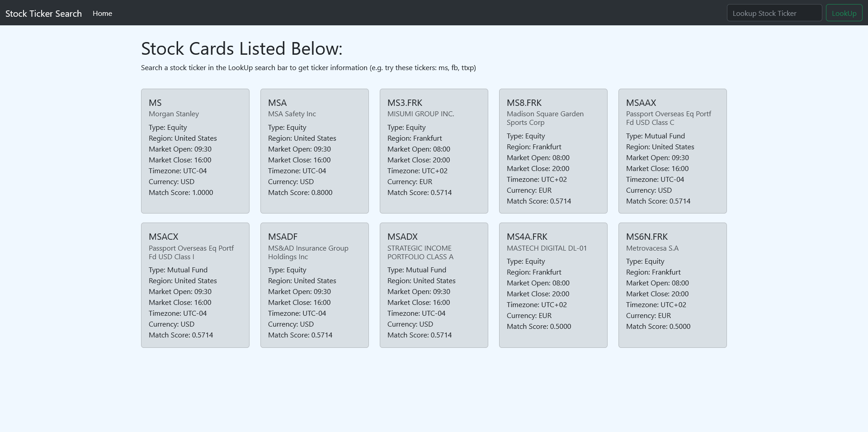Click the Stock Cards Listed Below heading
This screenshot has width=868, height=432.
(x=242, y=49)
